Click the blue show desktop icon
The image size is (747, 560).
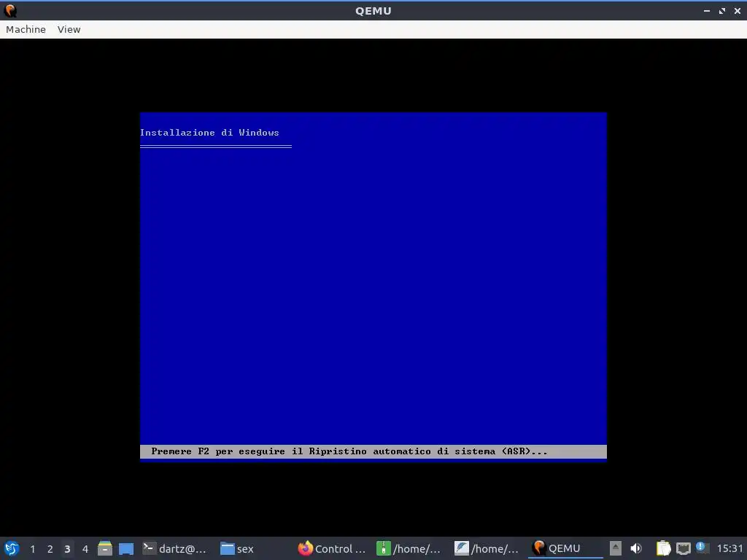tap(126, 548)
